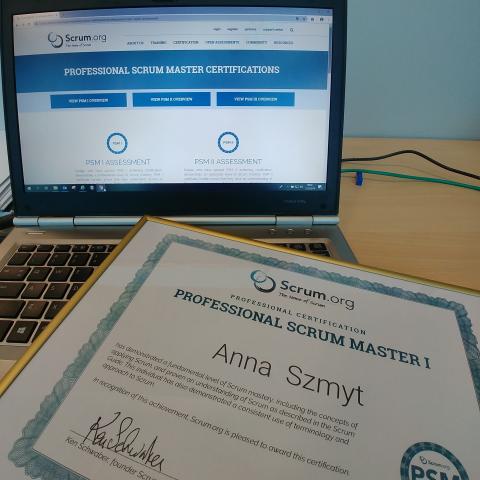The image size is (480, 480).
Task: Click the PSM II ASSESSMENT heading
Action: click(228, 162)
